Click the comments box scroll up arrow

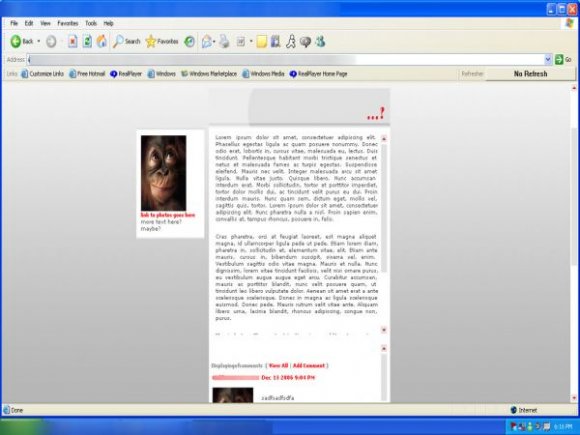[x=384, y=348]
